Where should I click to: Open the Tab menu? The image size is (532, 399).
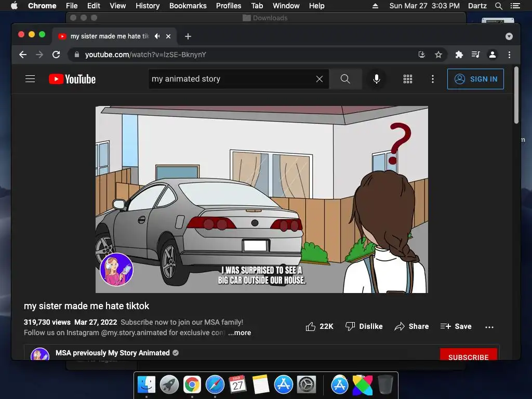257,6
